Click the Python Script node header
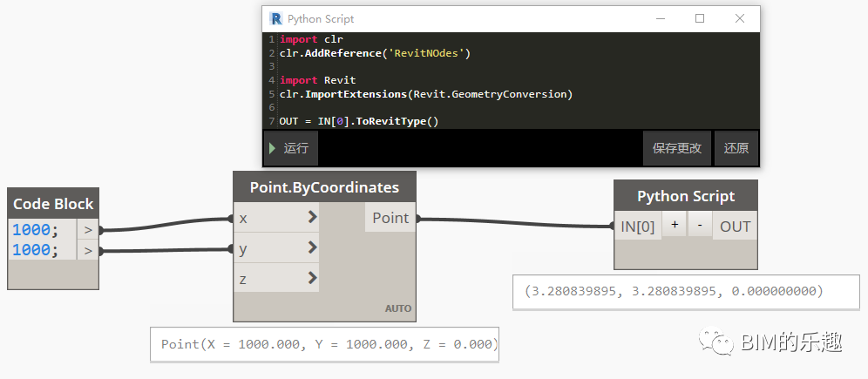868x379 pixels. point(685,196)
